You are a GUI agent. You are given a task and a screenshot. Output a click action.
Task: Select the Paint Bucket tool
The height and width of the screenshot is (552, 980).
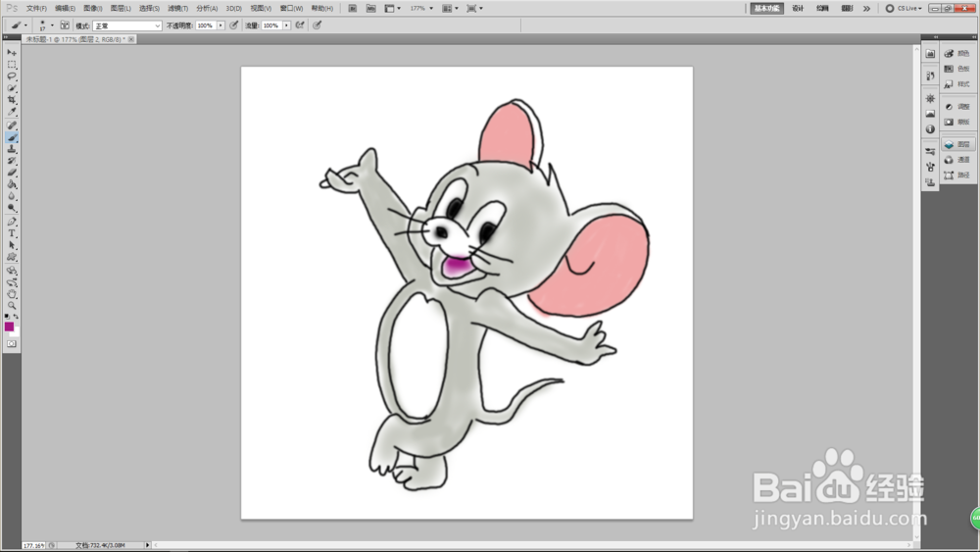point(11,185)
